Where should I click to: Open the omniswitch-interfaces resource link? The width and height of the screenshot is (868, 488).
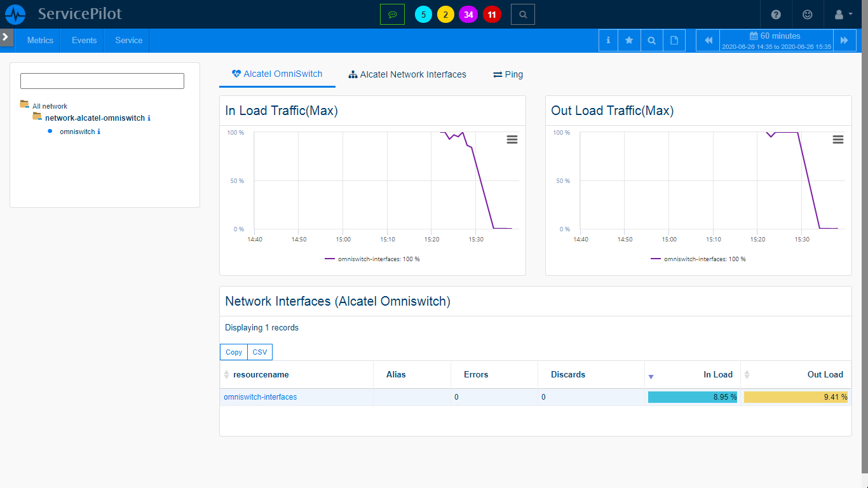pos(261,397)
